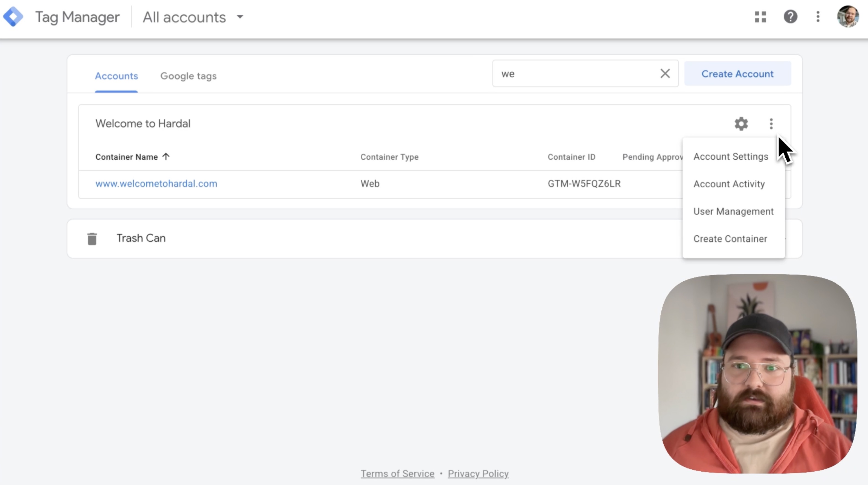
Task: Switch to the Google tags tab
Action: point(188,76)
